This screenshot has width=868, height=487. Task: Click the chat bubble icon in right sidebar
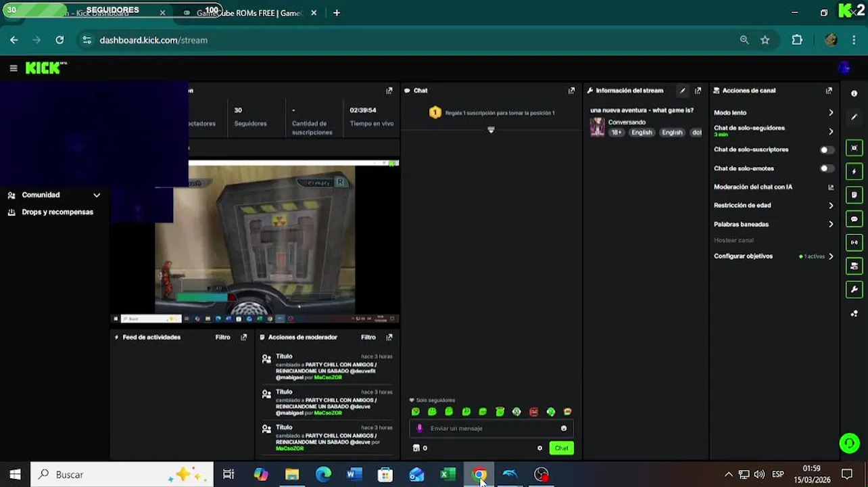tap(854, 219)
